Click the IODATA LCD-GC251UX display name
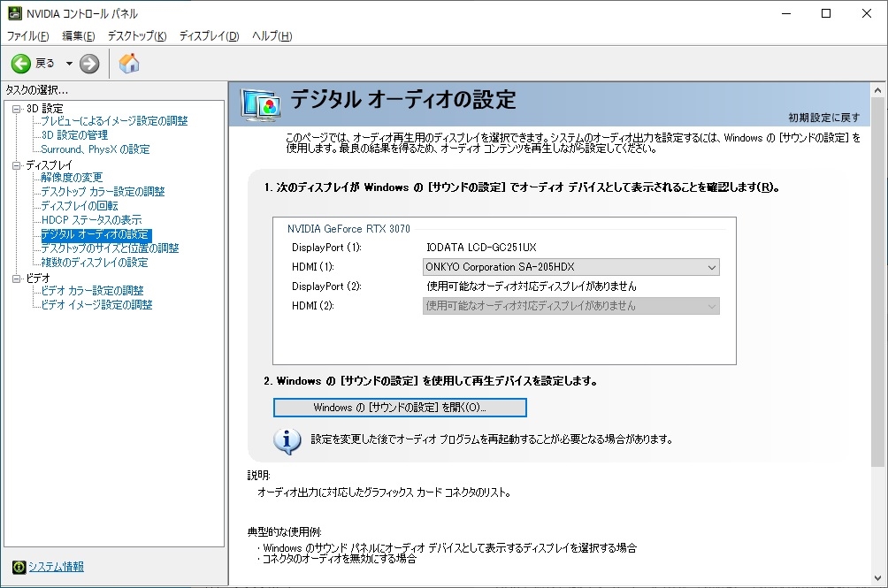The width and height of the screenshot is (888, 588). coord(481,248)
